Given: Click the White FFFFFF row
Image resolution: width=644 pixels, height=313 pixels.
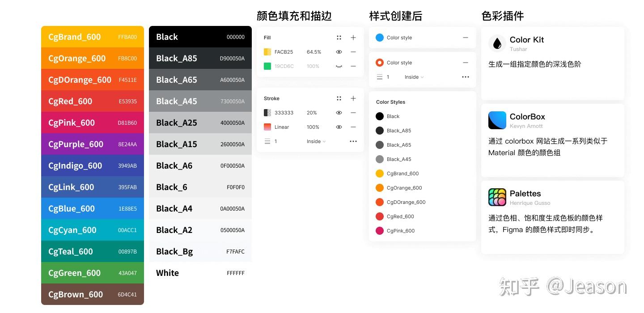Looking at the screenshot, I should point(200,273).
